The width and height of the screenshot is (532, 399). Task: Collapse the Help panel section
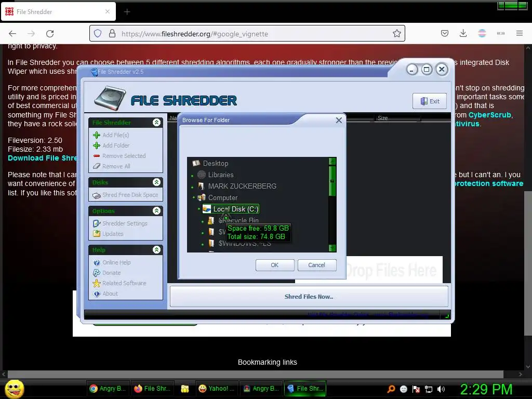[x=156, y=250]
